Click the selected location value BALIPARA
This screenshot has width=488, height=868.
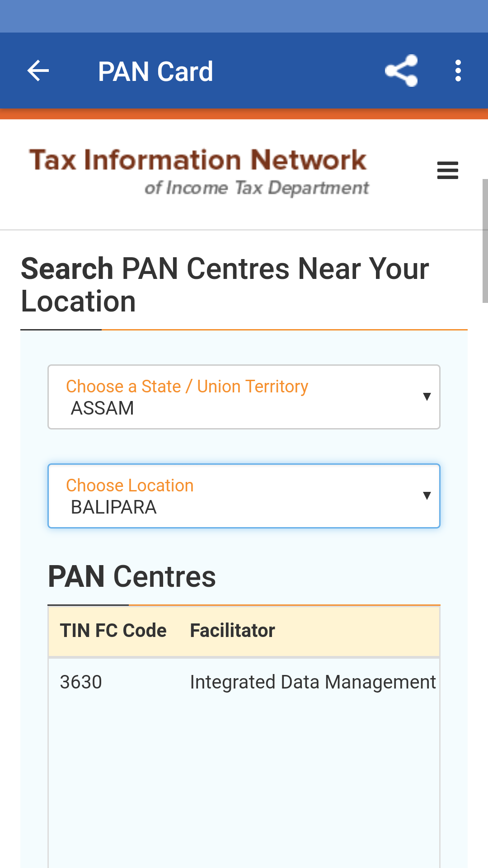coord(114,507)
